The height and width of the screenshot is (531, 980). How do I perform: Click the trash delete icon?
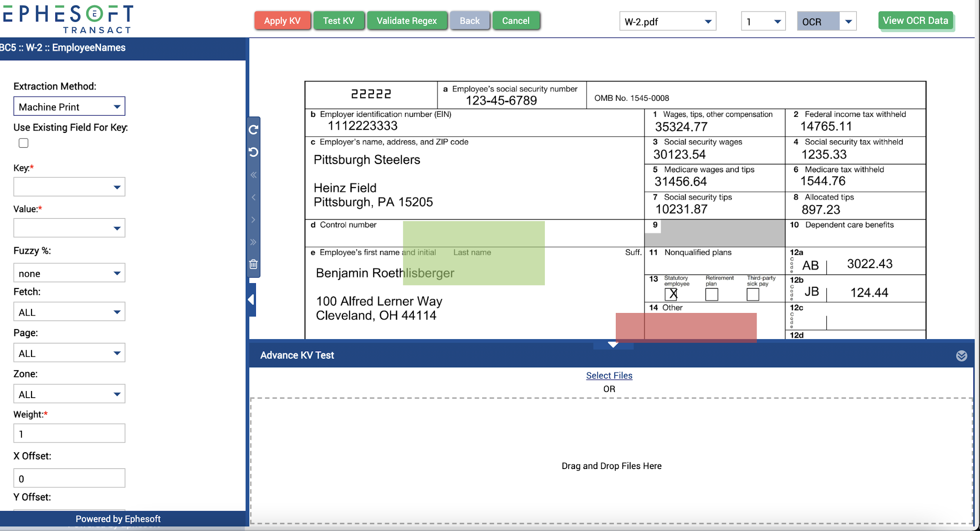point(254,264)
